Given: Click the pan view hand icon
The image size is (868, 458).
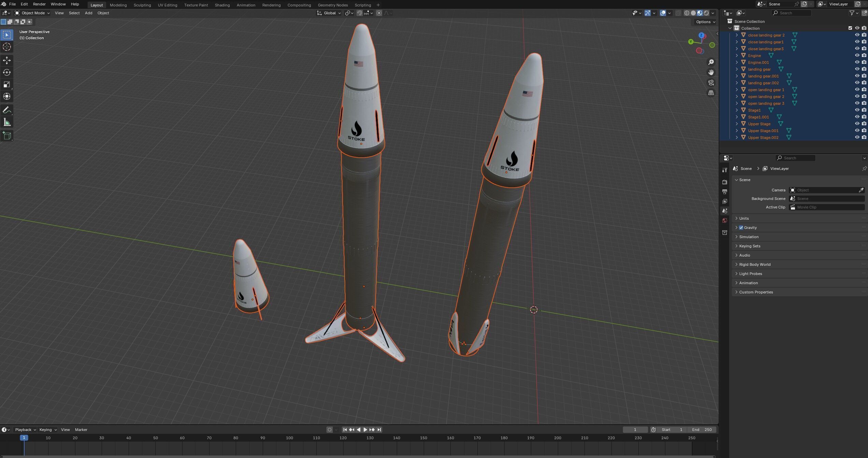Looking at the screenshot, I should click(x=711, y=72).
